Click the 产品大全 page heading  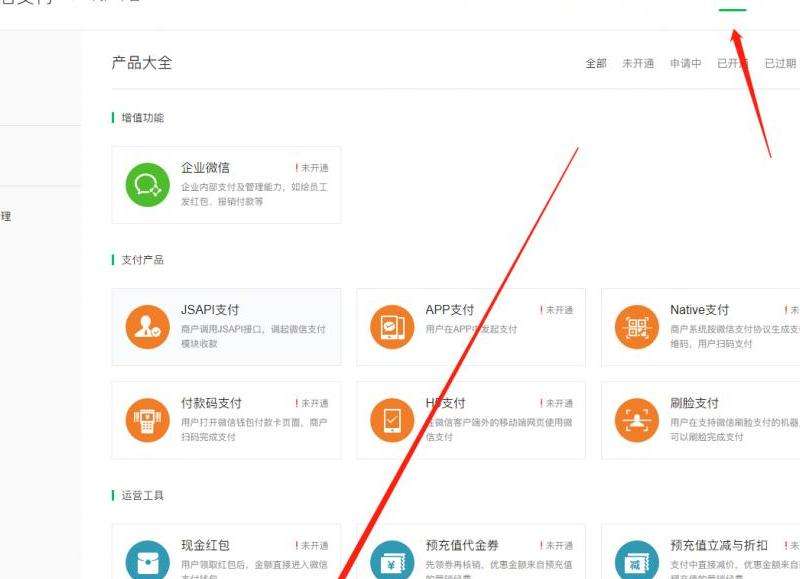(142, 63)
